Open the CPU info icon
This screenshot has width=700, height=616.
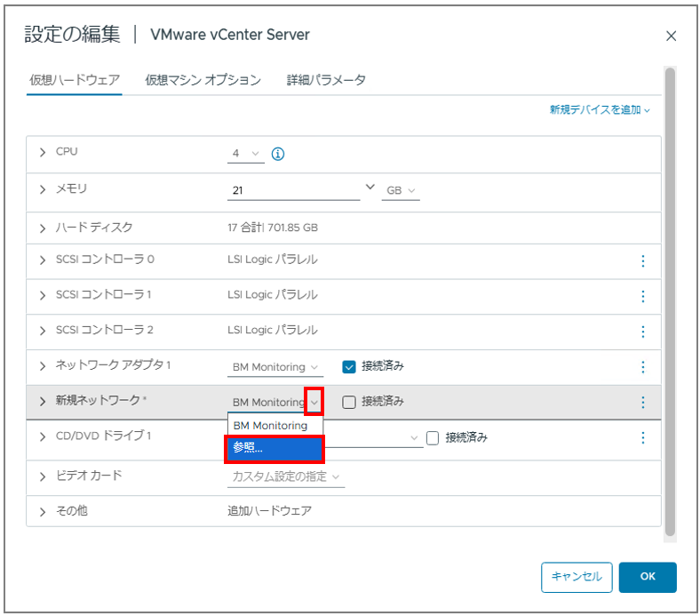pos(278,154)
